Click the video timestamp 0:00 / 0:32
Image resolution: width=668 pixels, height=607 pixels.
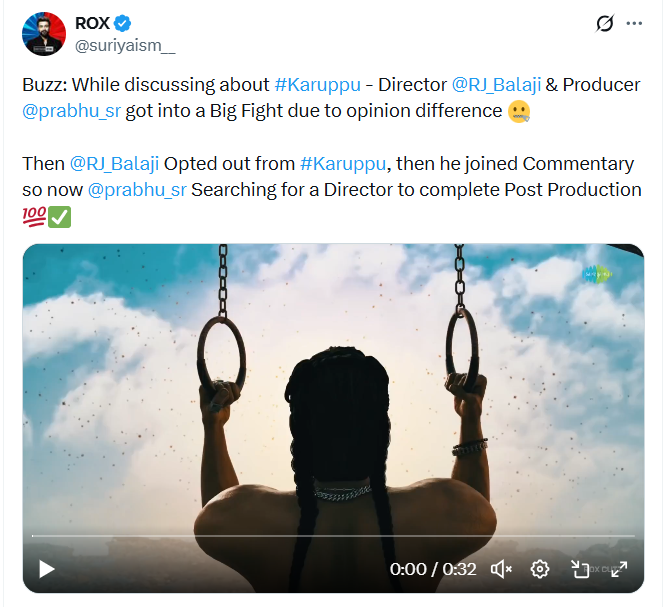[x=433, y=569]
